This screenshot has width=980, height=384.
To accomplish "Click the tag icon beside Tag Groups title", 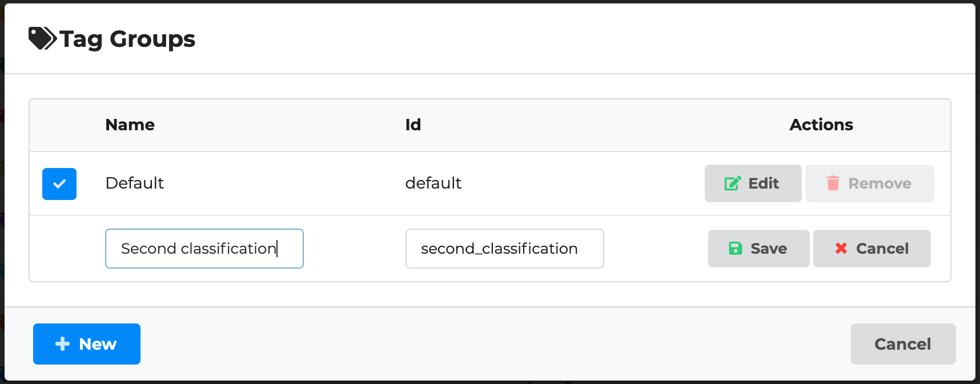I will pyautogui.click(x=42, y=39).
